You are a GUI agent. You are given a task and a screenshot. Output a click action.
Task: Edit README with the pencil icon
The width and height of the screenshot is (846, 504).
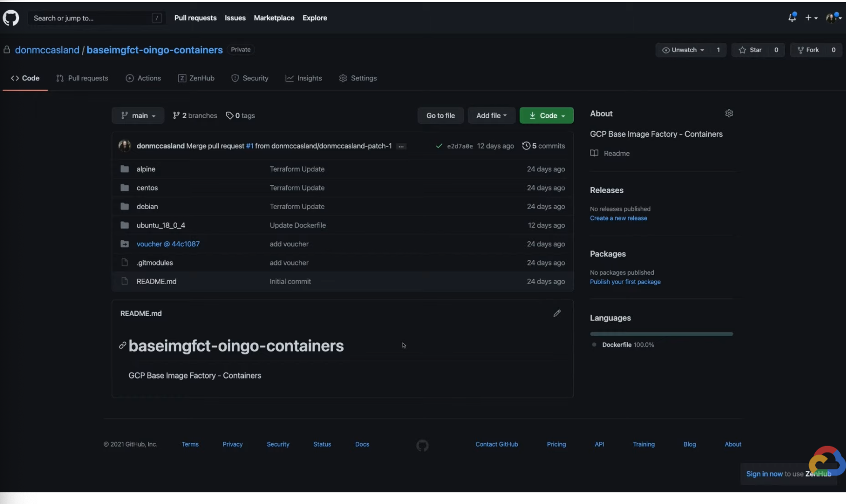tap(557, 313)
